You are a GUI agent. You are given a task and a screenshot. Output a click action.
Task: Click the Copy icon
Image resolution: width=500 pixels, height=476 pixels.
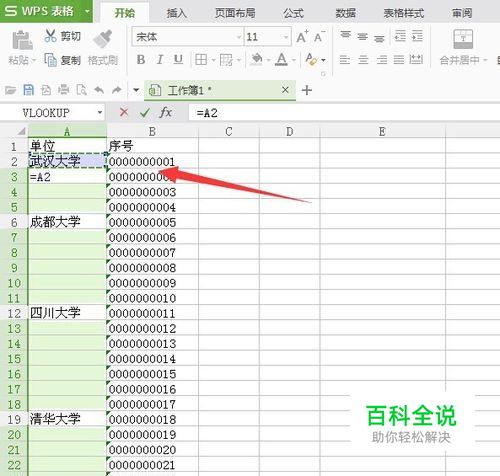click(x=50, y=60)
